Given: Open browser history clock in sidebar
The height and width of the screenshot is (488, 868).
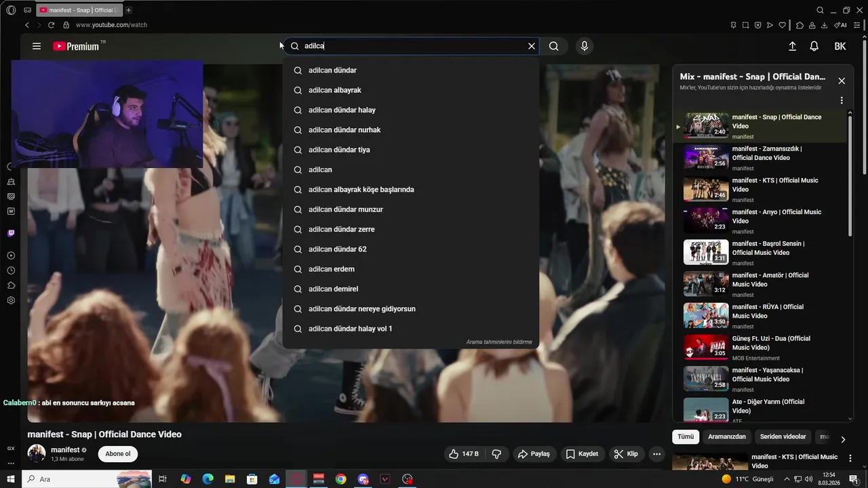Looking at the screenshot, I should tap(11, 270).
